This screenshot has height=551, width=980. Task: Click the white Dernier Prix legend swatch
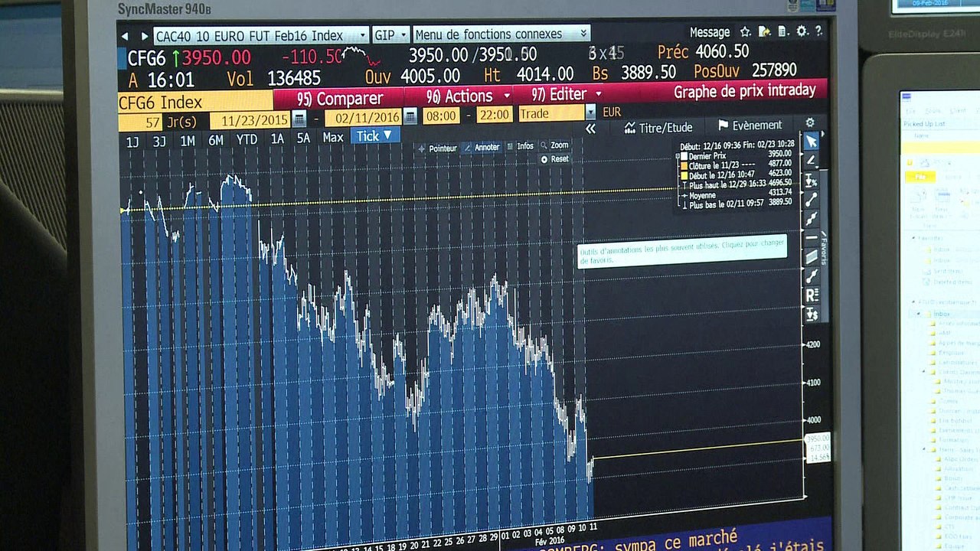[x=684, y=156]
